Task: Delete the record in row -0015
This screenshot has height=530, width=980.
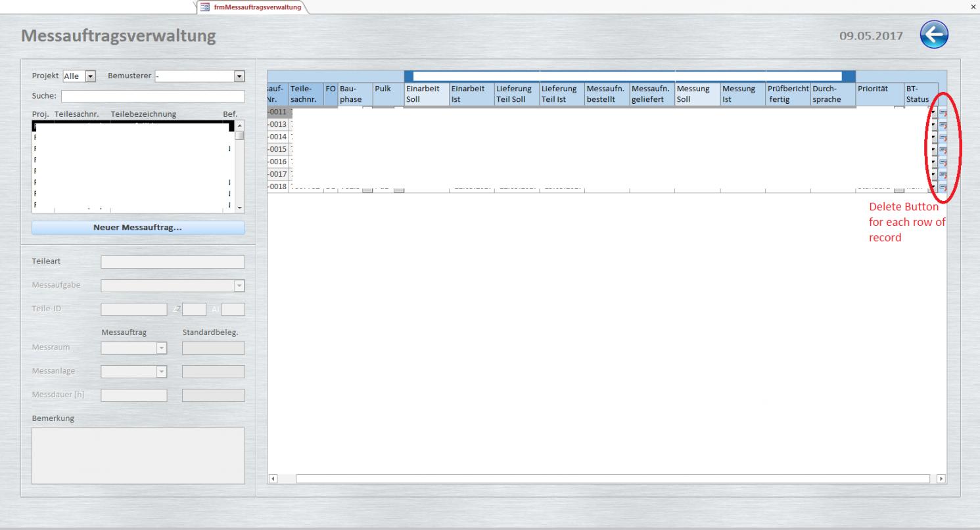Action: 943,150
